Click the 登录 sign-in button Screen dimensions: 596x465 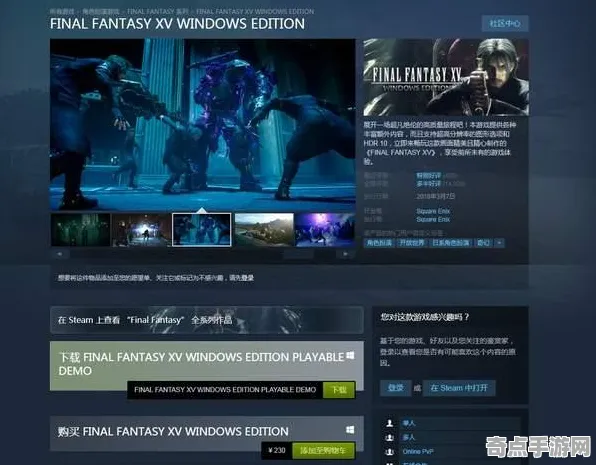point(396,388)
